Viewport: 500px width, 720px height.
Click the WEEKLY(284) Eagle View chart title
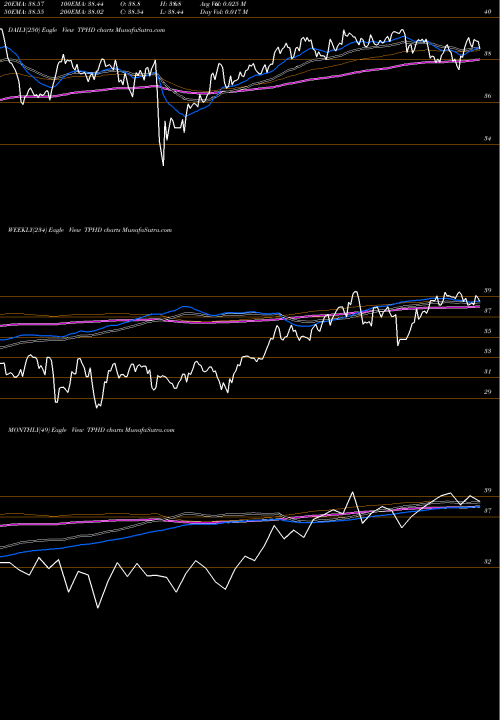[90, 230]
